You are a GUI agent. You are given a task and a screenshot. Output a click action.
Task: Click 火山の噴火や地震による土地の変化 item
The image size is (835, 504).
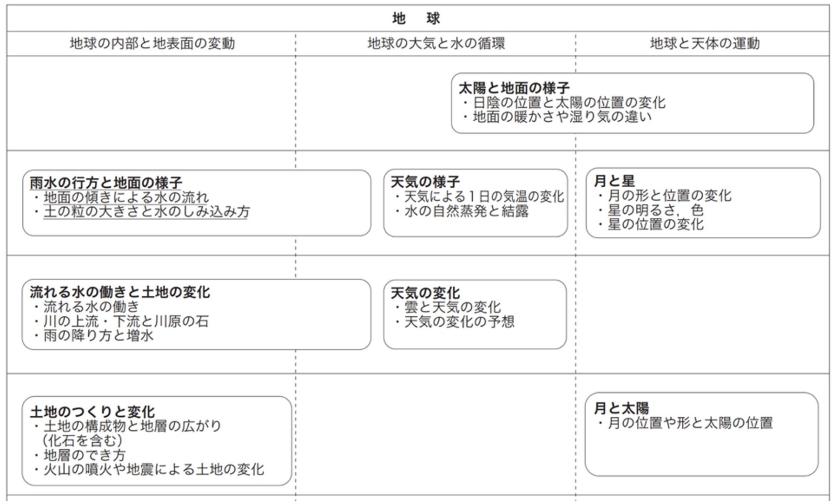[154, 470]
